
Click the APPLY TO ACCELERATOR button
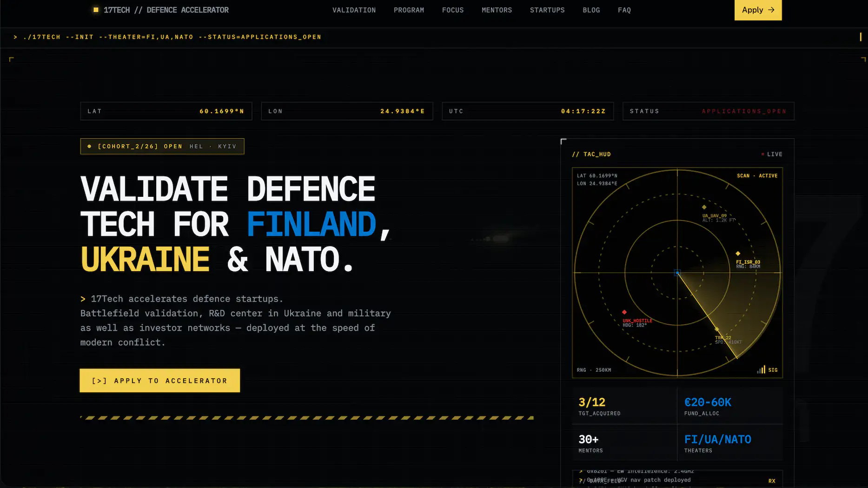coord(160,381)
